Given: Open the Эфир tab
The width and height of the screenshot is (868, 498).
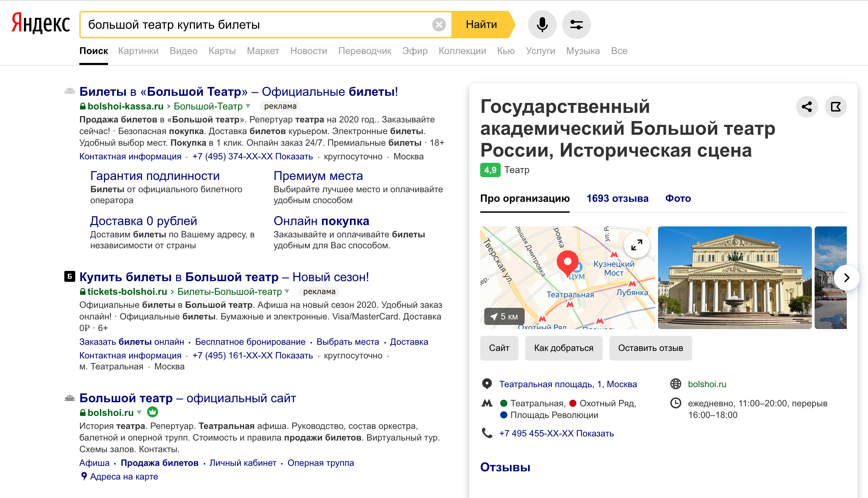Looking at the screenshot, I should pyautogui.click(x=415, y=51).
